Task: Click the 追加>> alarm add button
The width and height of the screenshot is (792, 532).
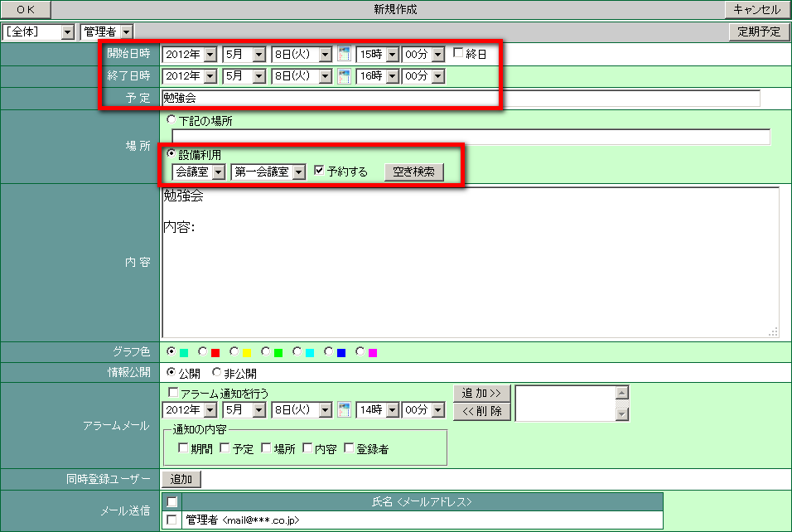Action: (481, 393)
